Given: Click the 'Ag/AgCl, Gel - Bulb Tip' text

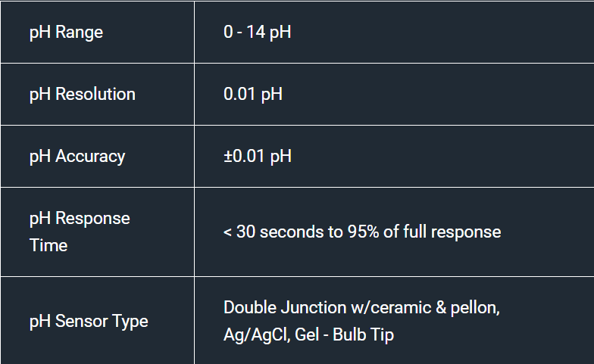Looking at the screenshot, I should click(x=309, y=334).
